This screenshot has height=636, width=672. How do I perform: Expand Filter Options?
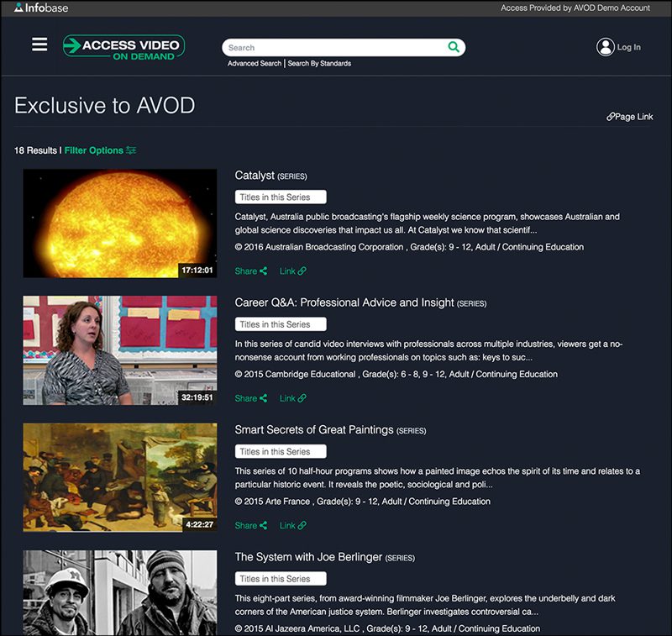(x=94, y=150)
